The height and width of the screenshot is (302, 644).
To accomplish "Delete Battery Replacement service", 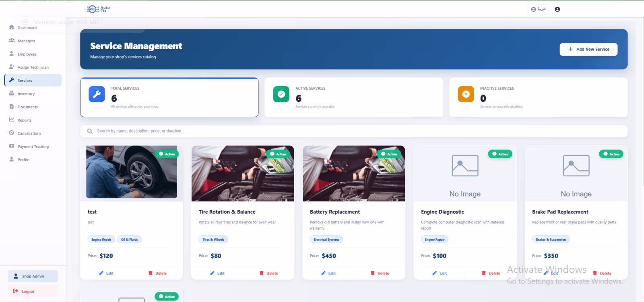I will pos(380,273).
